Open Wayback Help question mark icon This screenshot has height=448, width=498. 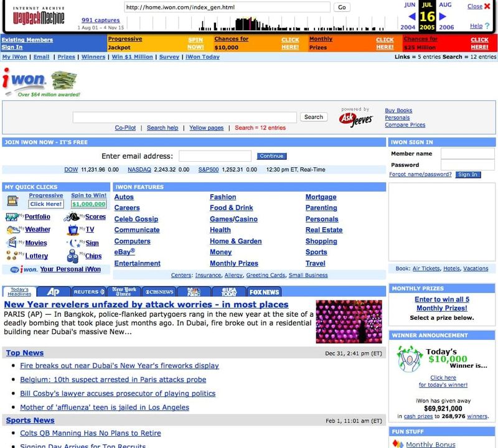click(x=487, y=26)
